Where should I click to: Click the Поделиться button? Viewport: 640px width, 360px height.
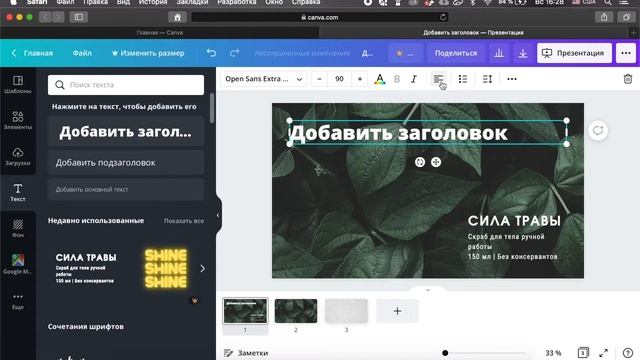(x=456, y=53)
